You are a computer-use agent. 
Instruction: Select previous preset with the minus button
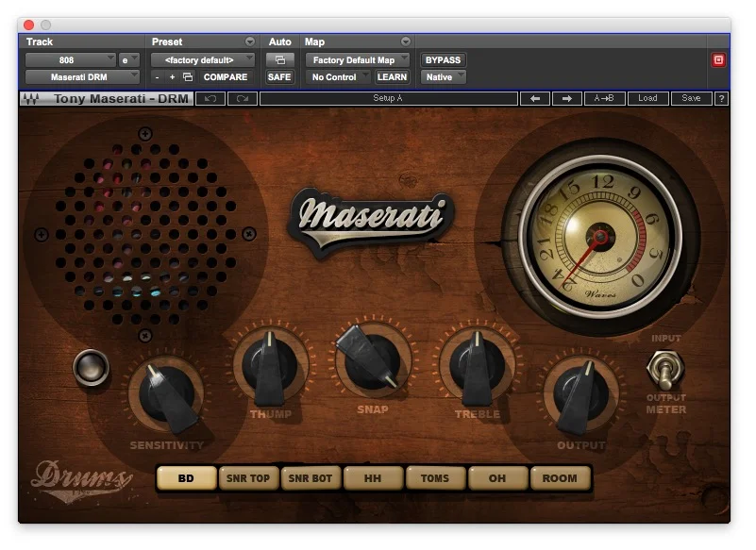[158, 77]
